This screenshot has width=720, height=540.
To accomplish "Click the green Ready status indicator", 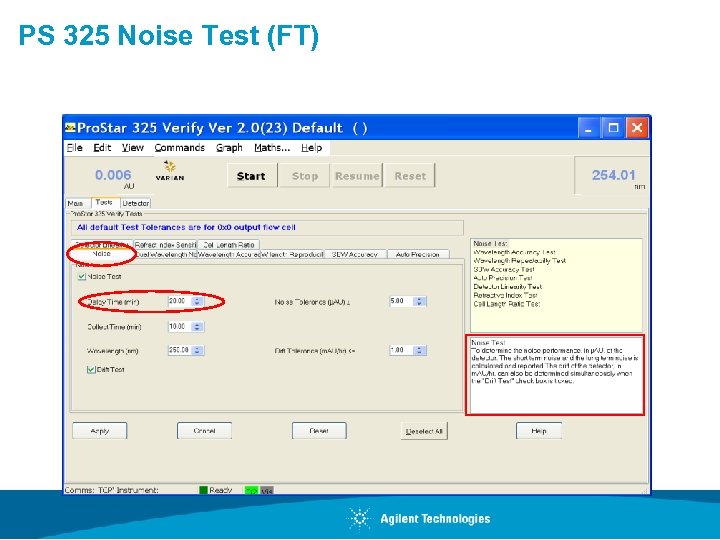I will coord(203,490).
